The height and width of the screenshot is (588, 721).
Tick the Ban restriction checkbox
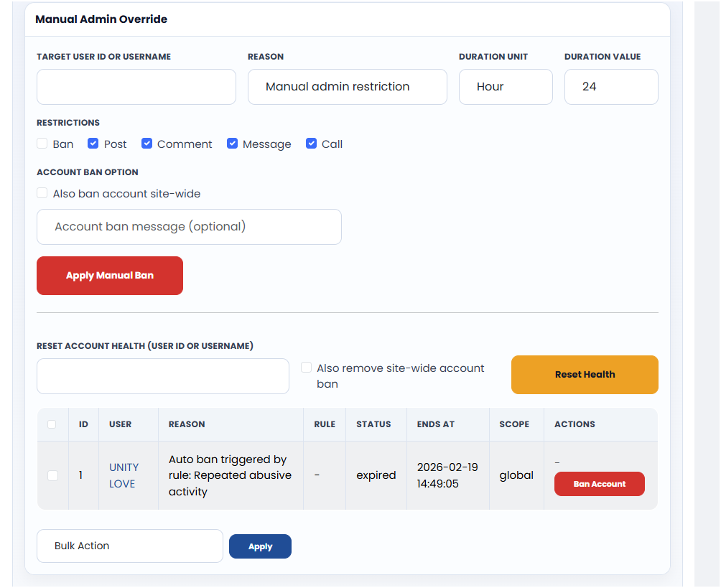tap(42, 144)
